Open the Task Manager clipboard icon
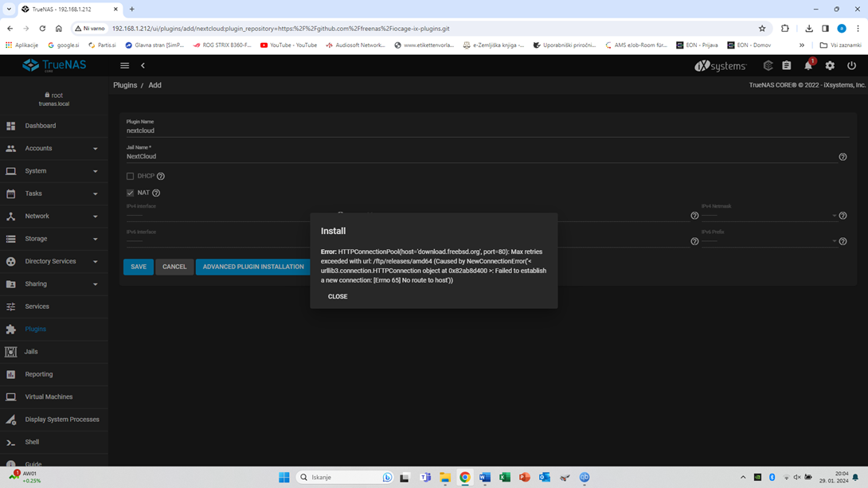The image size is (868, 488). pos(787,65)
